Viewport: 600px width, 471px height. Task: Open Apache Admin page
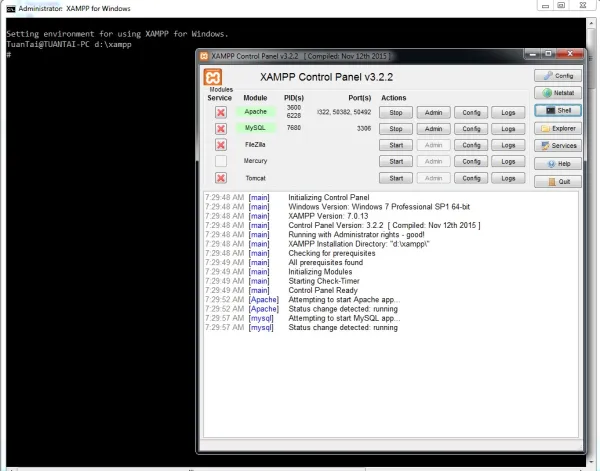click(x=433, y=112)
